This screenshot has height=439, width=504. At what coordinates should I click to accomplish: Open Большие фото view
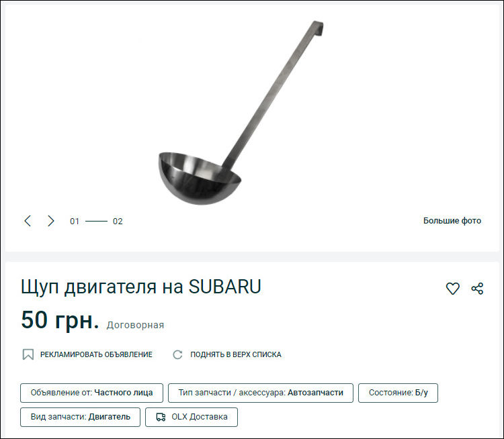pos(452,221)
